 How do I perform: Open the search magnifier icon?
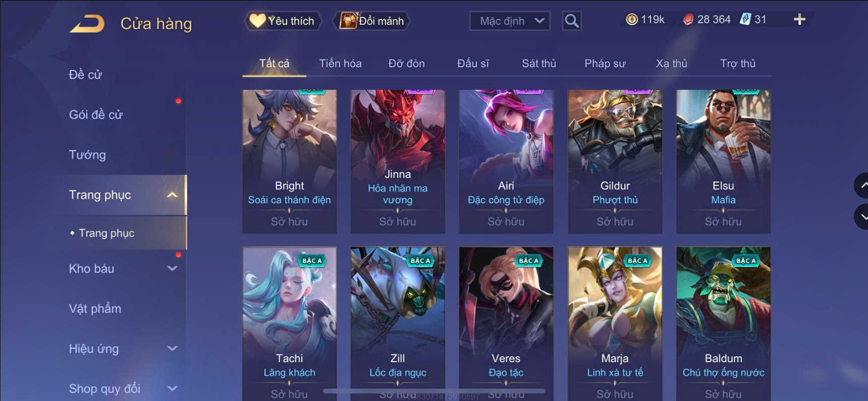click(x=571, y=21)
